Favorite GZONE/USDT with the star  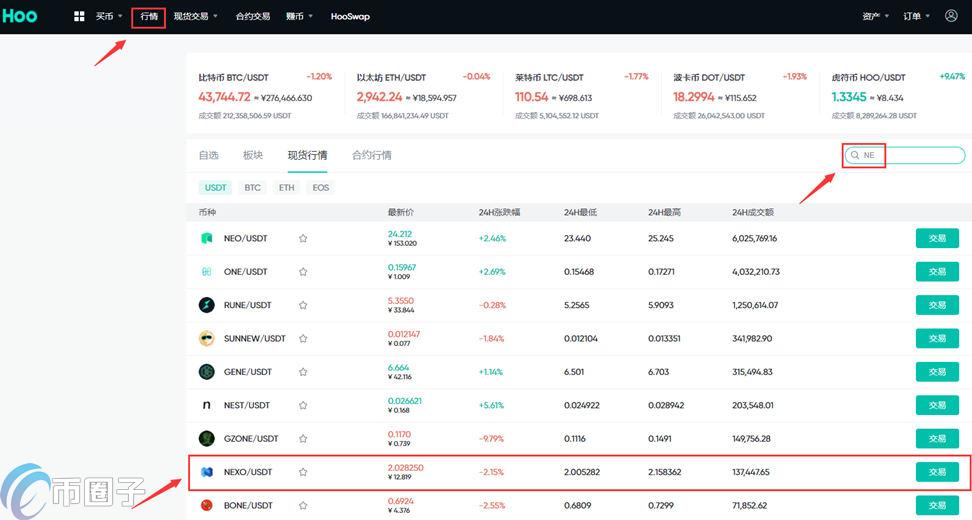pyautogui.click(x=303, y=439)
